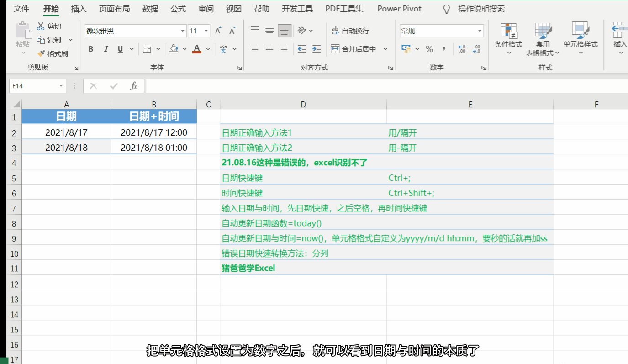This screenshot has height=364, width=628.
Task: Click the increase font size icon
Action: tap(218, 31)
